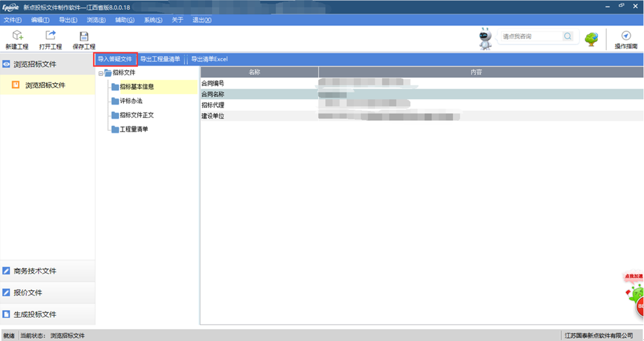
Task: Click the orange icon beside 浏览招标文件 sub-item
Action: coord(16,85)
